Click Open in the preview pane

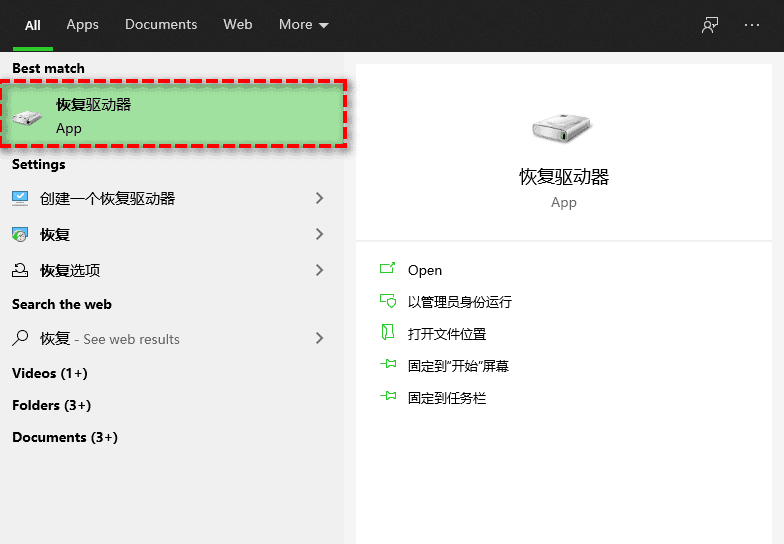[x=425, y=270]
